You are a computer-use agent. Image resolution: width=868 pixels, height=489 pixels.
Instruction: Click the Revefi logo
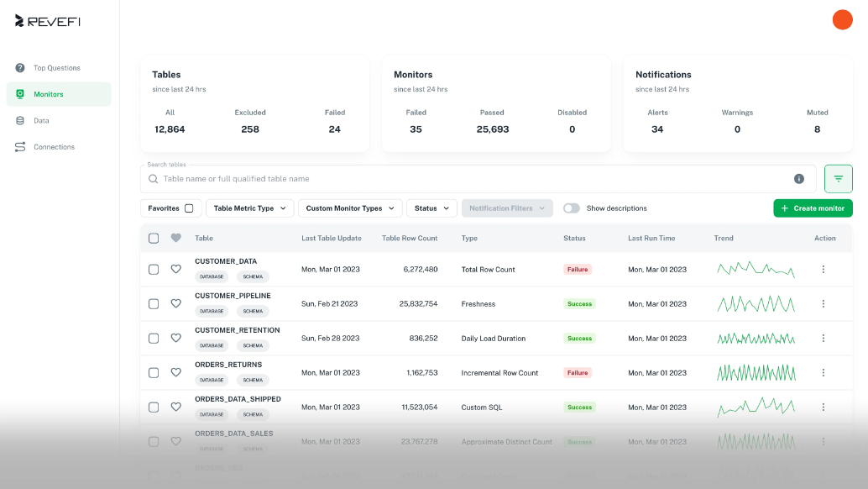(48, 21)
